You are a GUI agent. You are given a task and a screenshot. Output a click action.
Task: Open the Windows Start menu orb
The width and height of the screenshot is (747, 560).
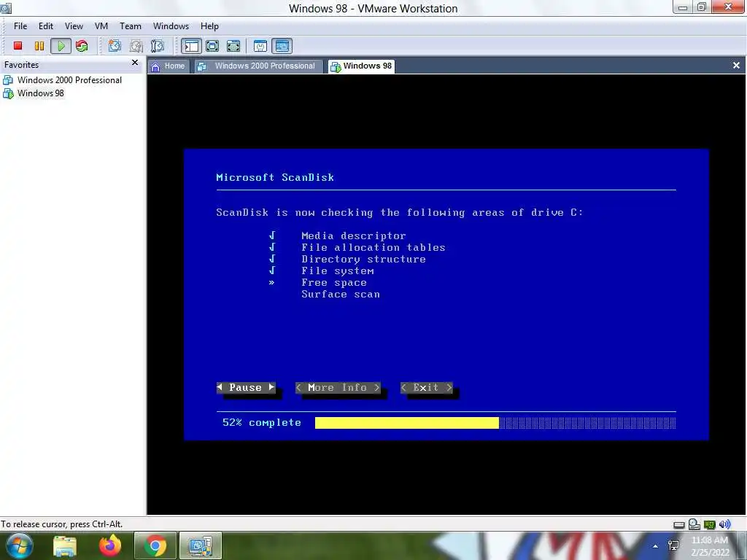coord(19,545)
